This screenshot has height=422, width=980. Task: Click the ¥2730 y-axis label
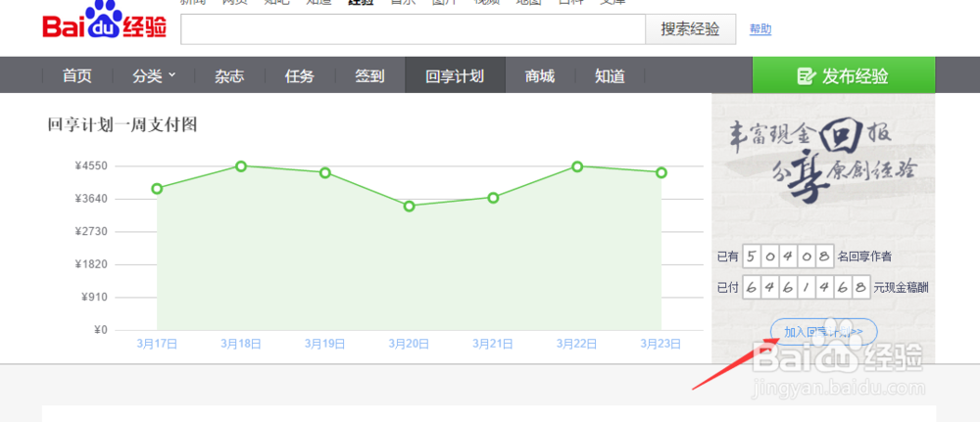click(91, 232)
